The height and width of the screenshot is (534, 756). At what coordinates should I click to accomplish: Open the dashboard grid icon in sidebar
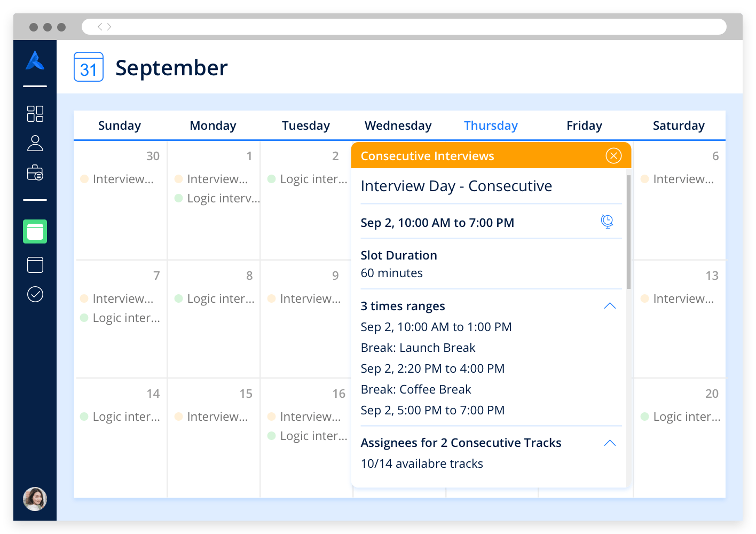point(35,114)
